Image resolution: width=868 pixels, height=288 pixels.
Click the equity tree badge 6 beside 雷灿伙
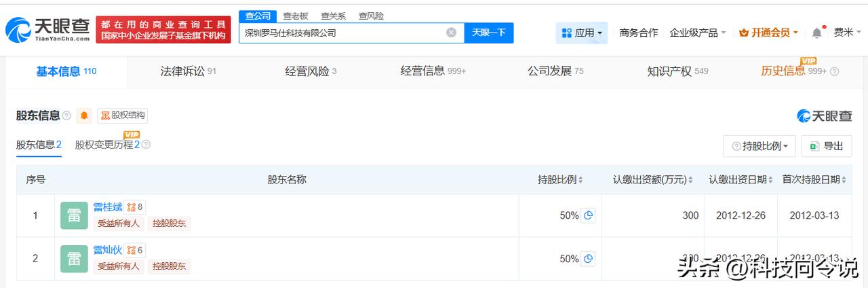point(135,250)
